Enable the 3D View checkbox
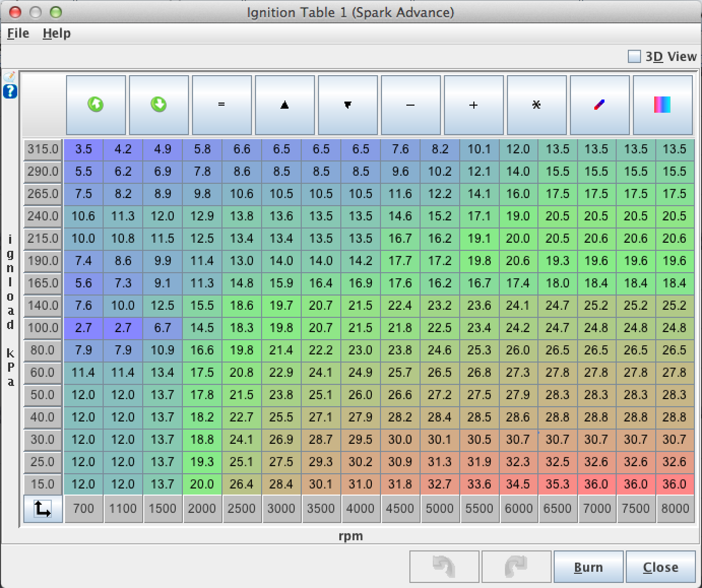Image resolution: width=702 pixels, height=588 pixels. click(634, 56)
